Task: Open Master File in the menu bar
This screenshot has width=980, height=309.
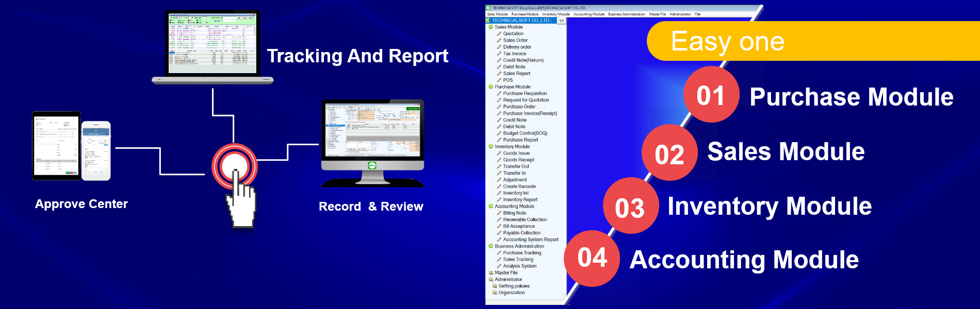Action: (658, 14)
